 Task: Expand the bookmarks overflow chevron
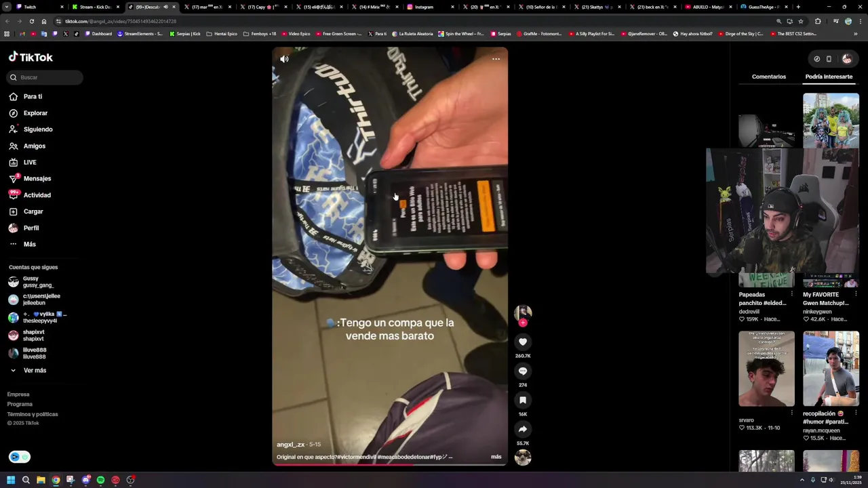coord(856,33)
